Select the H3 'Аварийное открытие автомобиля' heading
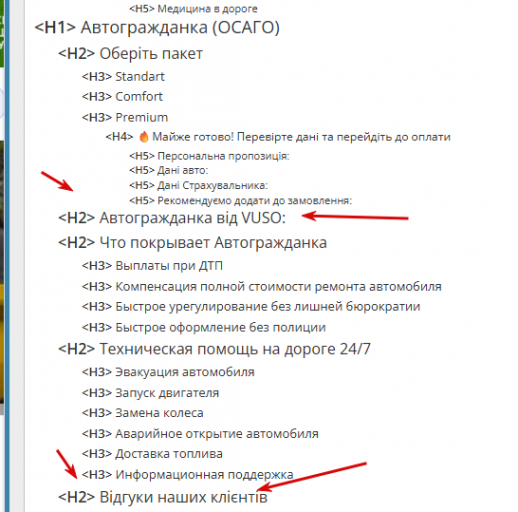Screen dimensions: 518x512 pyautogui.click(x=200, y=434)
